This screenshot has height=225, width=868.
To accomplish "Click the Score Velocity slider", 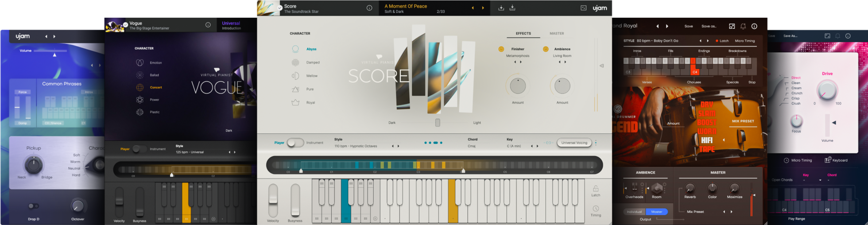I will tap(273, 200).
